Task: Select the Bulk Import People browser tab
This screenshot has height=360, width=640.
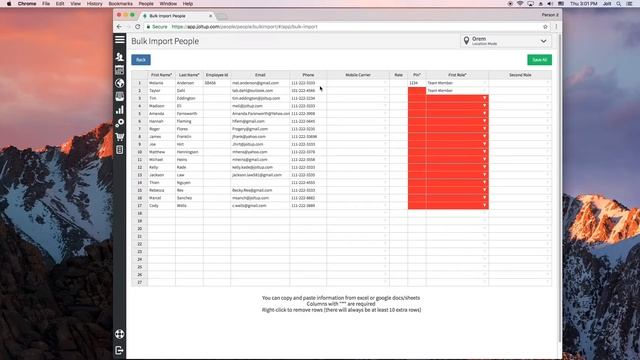Action: [x=177, y=16]
